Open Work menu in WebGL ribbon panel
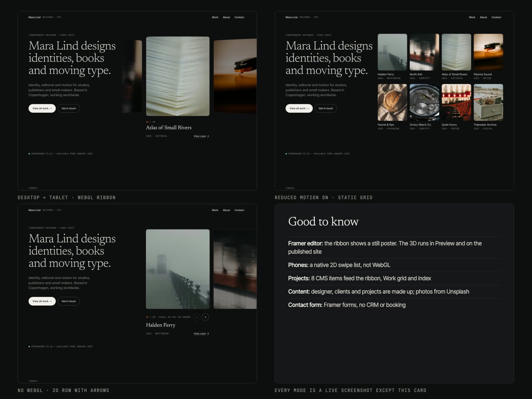This screenshot has height=399, width=532. (215, 17)
